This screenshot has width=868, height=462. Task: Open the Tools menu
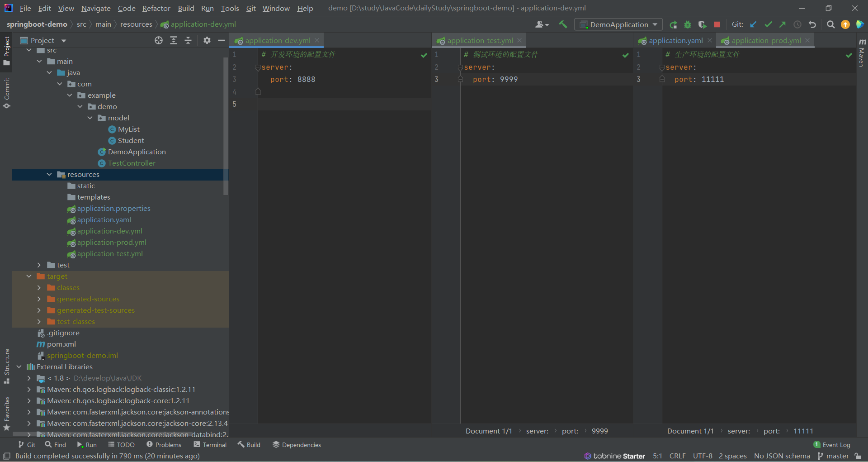[230, 8]
